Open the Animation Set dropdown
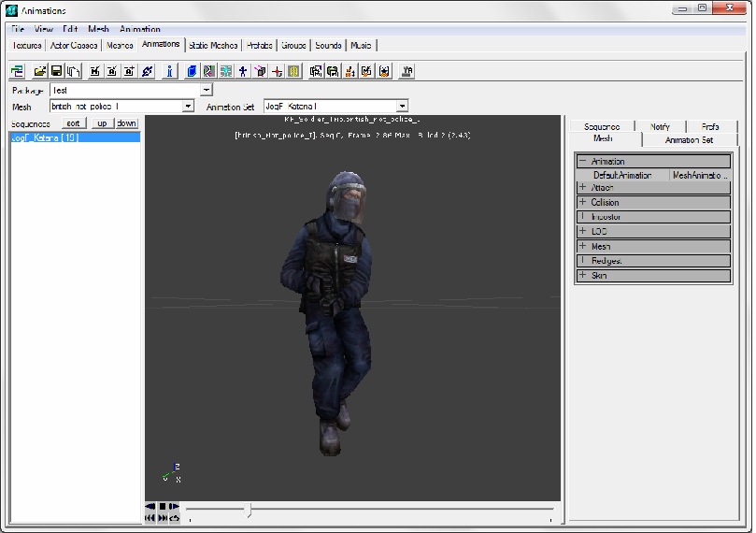The width and height of the screenshot is (756, 533). click(x=402, y=107)
